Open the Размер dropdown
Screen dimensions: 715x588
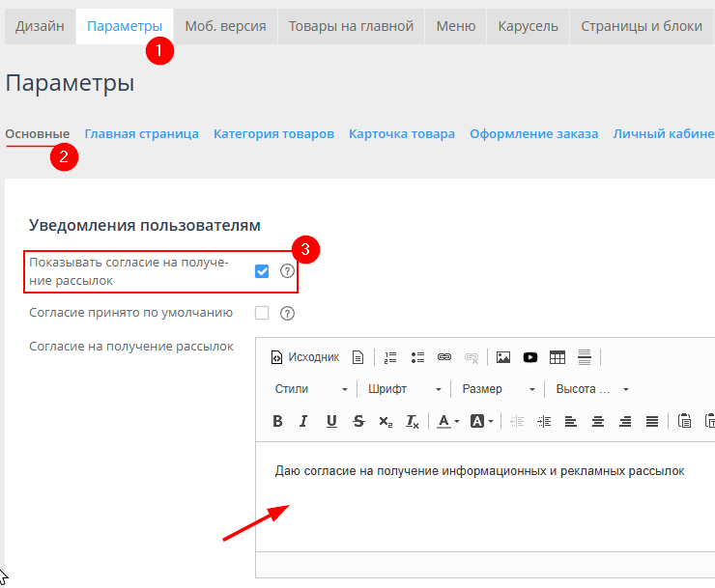[499, 389]
